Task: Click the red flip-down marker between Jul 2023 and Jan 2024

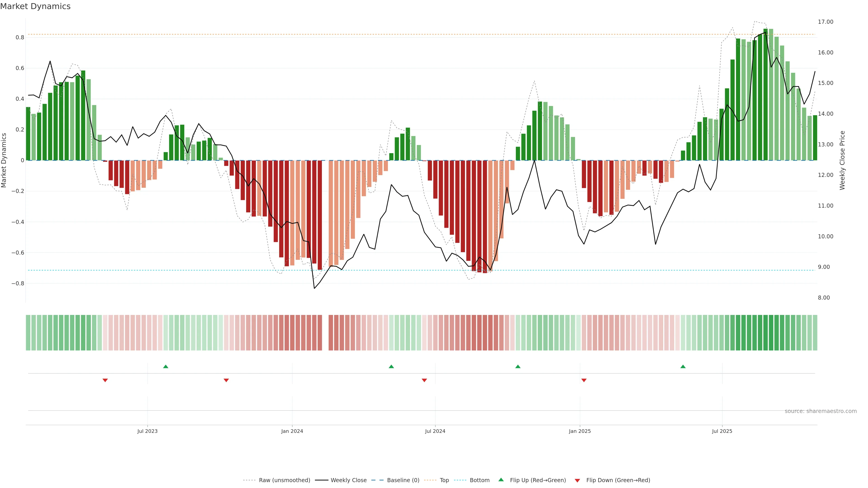Action: click(226, 380)
